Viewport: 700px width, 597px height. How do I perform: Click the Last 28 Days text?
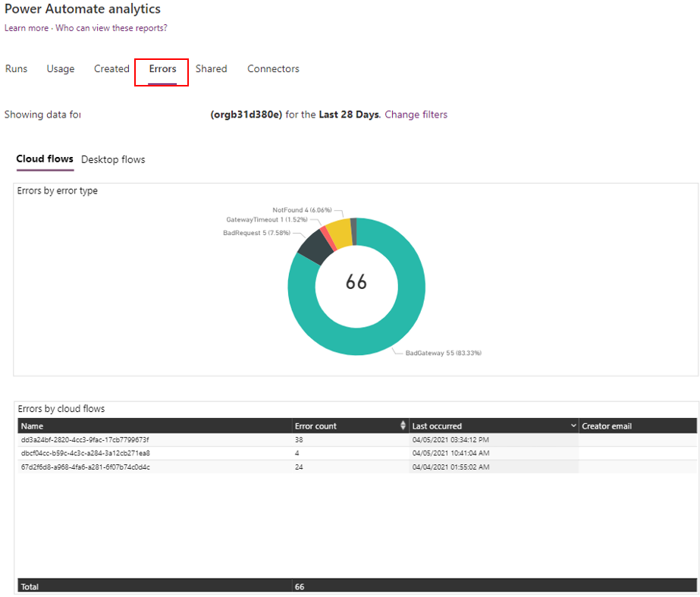coord(349,115)
